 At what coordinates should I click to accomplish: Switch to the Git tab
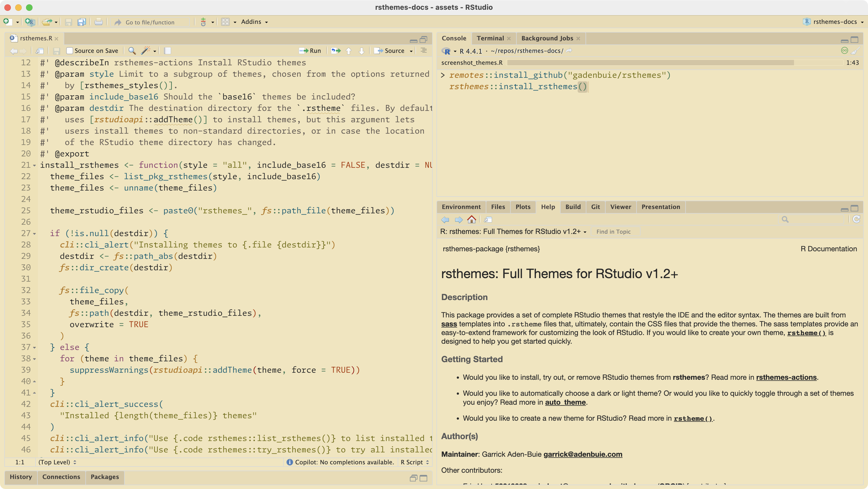pyautogui.click(x=595, y=207)
